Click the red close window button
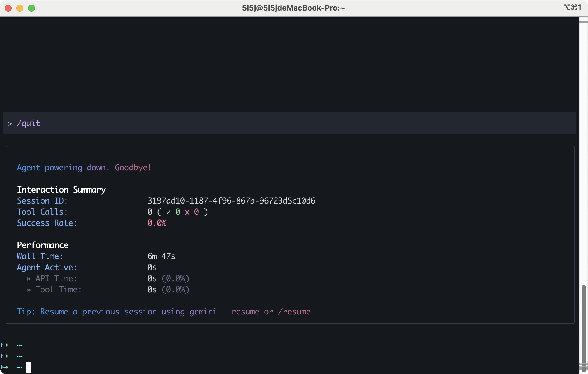588x374 pixels. pyautogui.click(x=8, y=8)
